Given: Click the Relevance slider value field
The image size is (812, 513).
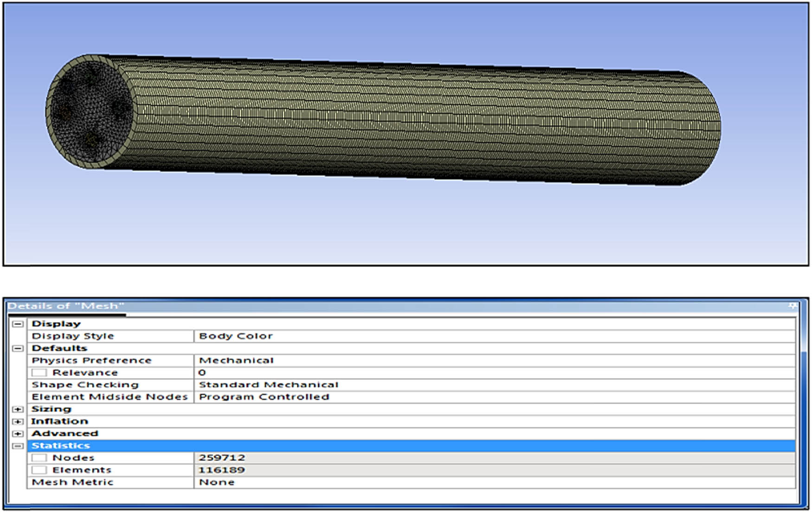Looking at the screenshot, I should click(x=278, y=372).
